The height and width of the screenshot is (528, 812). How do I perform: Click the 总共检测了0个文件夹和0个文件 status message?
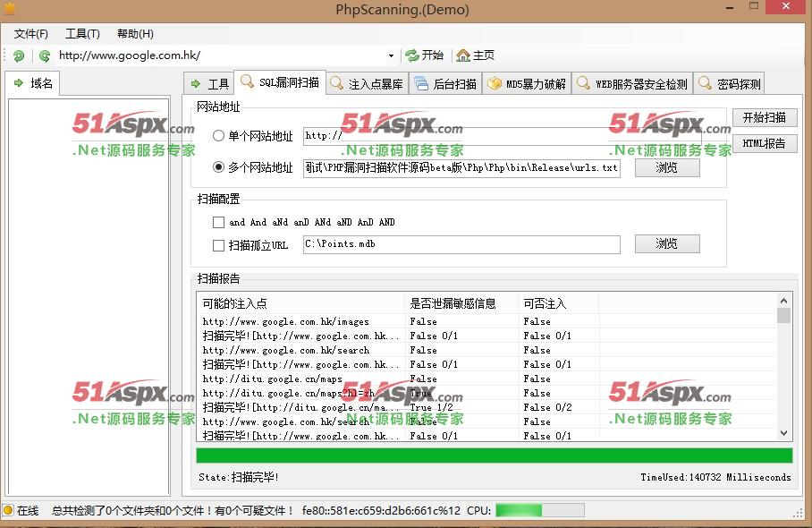(x=173, y=511)
